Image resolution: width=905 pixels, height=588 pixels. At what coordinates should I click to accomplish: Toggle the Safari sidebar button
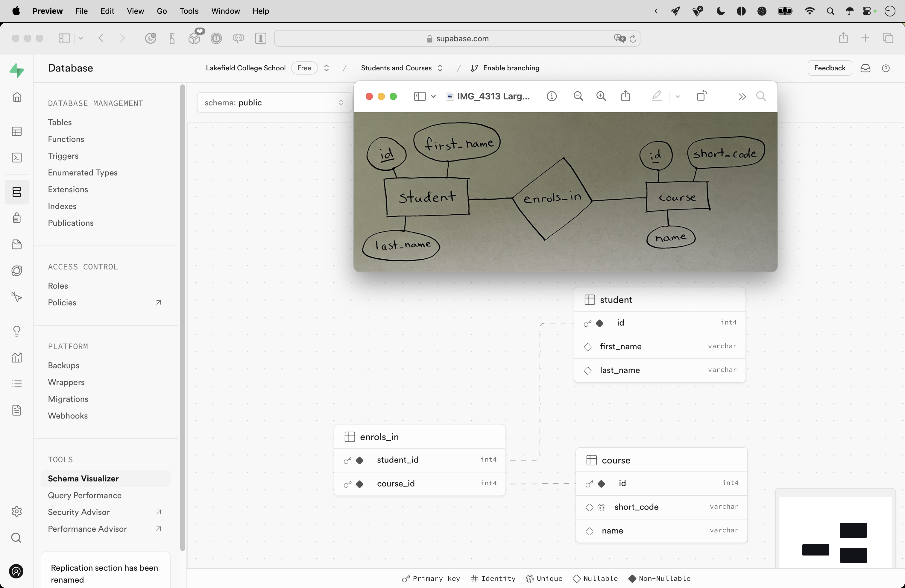[64, 38]
